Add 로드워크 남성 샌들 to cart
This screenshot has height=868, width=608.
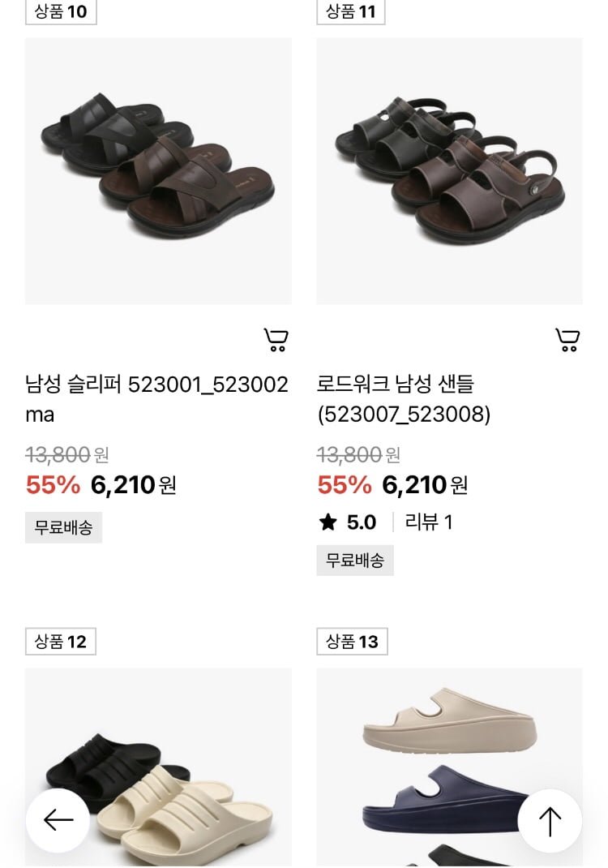[567, 340]
